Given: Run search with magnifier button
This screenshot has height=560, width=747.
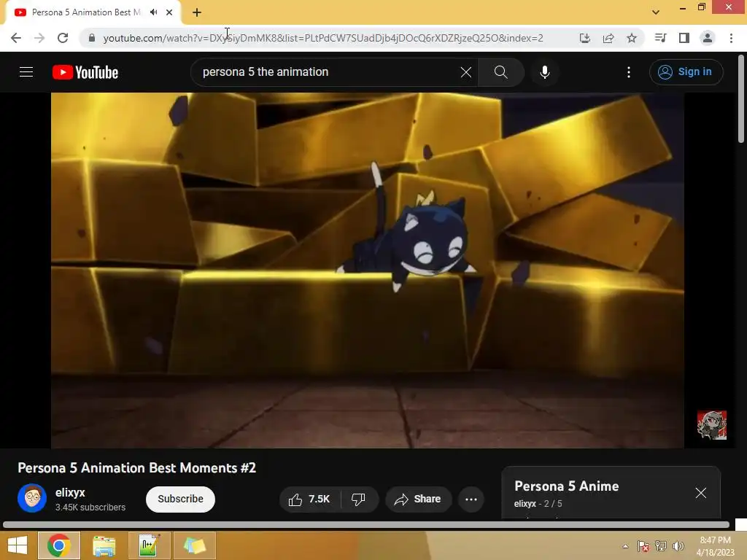Looking at the screenshot, I should point(500,72).
